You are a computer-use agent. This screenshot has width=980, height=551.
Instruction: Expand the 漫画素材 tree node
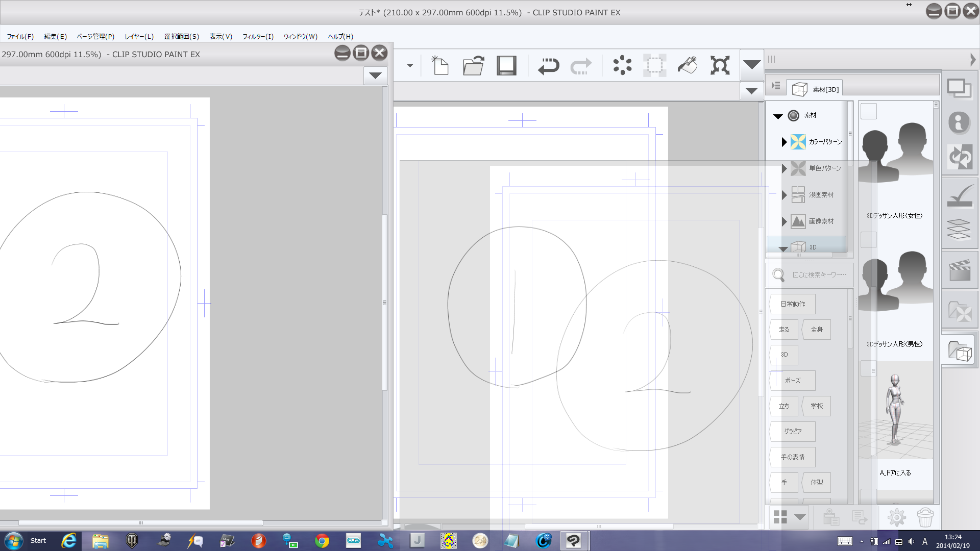pos(784,195)
